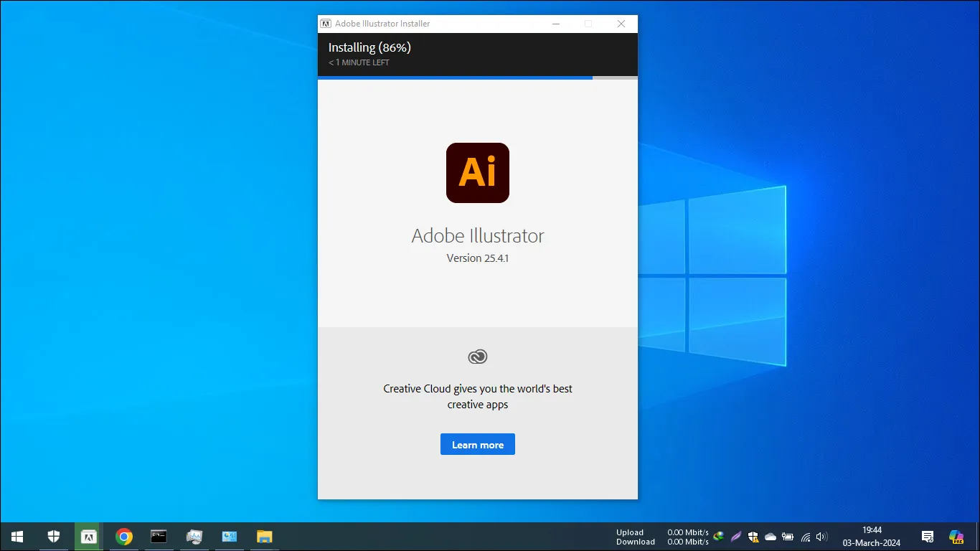
Task: Open the Windows Start menu
Action: 17,537
